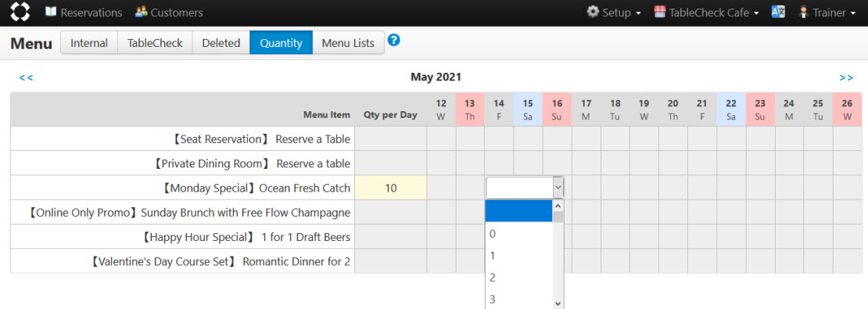Switch to the Deleted tab
This screenshot has height=309, width=868.
click(x=221, y=43)
